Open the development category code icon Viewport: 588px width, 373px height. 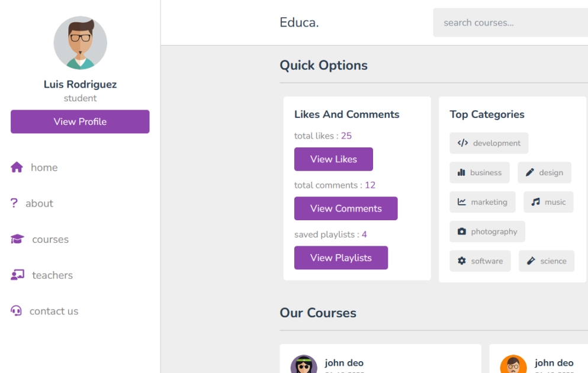[462, 143]
